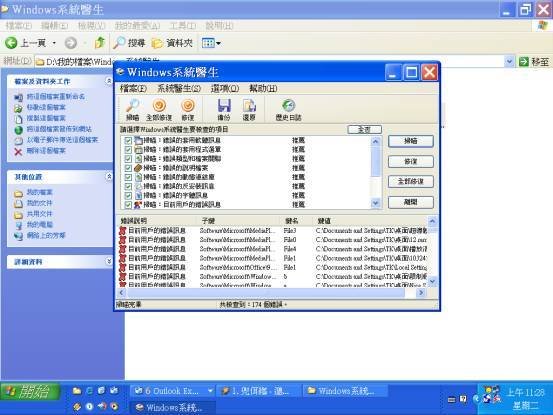Toggle the 說明檔案 help-files scan checkbox
553x415 pixels.
point(128,168)
